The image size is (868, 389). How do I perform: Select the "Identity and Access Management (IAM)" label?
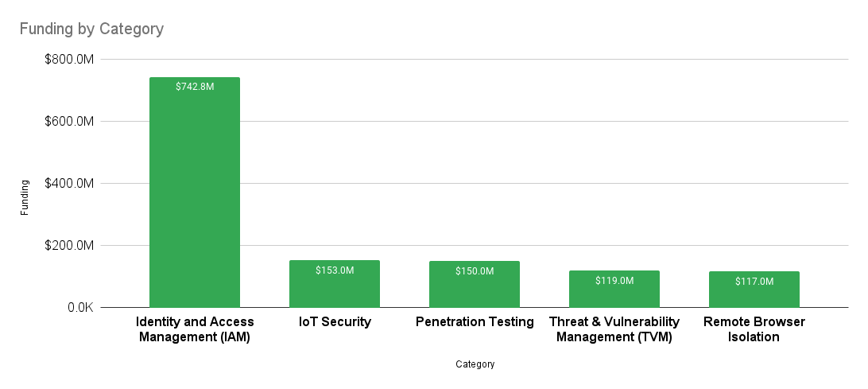tap(195, 329)
